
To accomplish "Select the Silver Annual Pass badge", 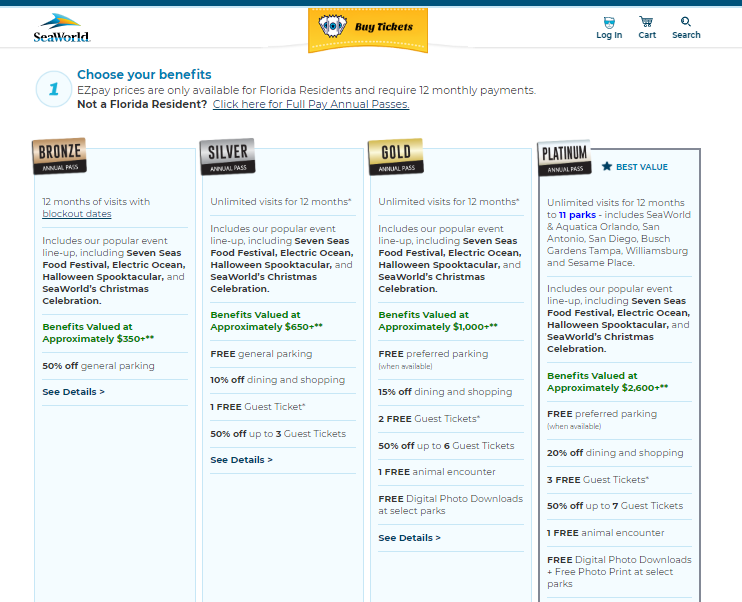I will 228,157.
